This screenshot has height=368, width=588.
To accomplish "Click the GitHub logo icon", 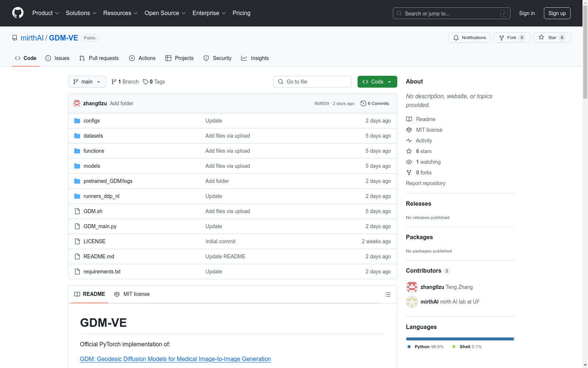I will (x=18, y=13).
